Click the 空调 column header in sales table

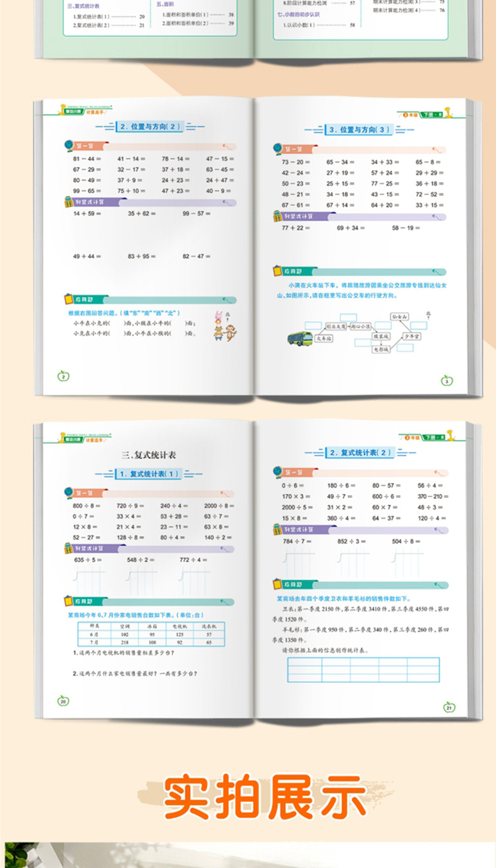click(x=125, y=626)
